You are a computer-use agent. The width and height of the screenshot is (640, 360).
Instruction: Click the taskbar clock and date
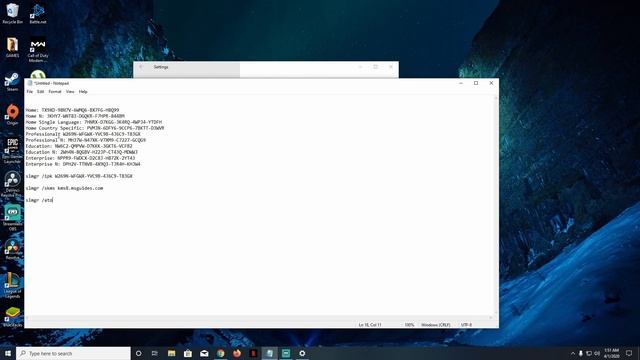pos(611,353)
